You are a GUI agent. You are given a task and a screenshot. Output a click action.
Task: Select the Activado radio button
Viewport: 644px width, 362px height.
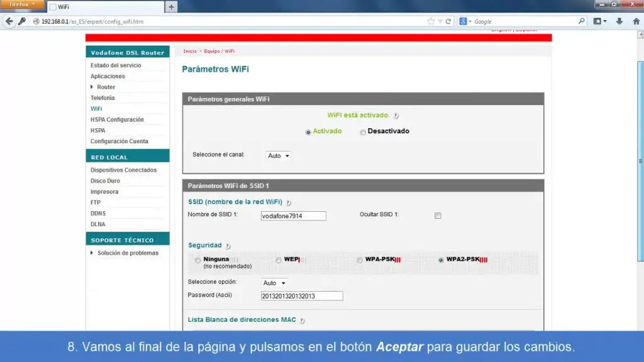[x=308, y=131]
